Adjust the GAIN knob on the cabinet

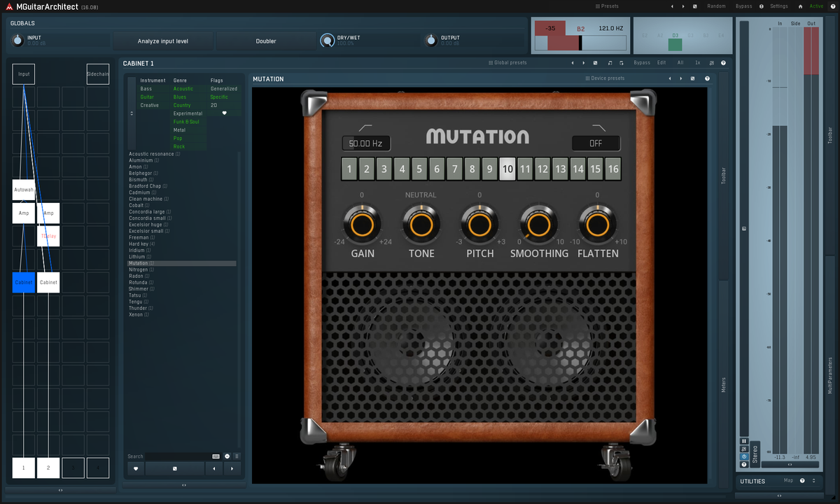click(x=362, y=225)
